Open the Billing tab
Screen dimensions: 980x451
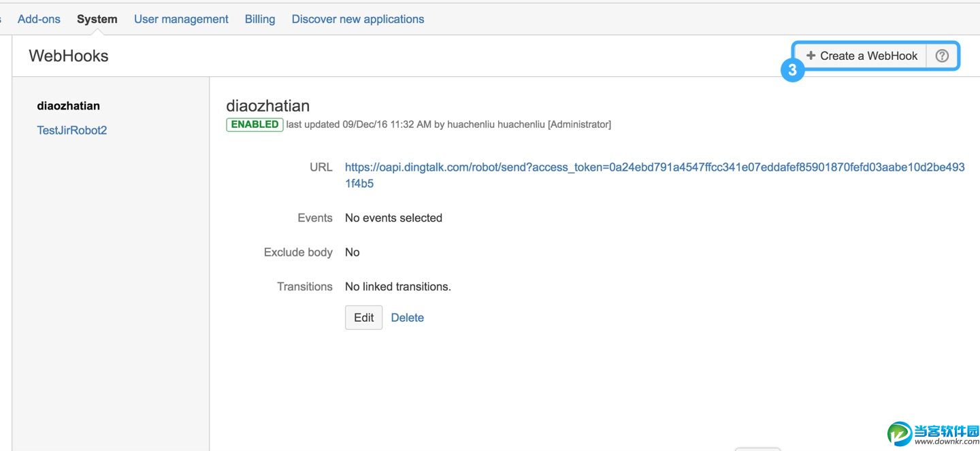260,19
